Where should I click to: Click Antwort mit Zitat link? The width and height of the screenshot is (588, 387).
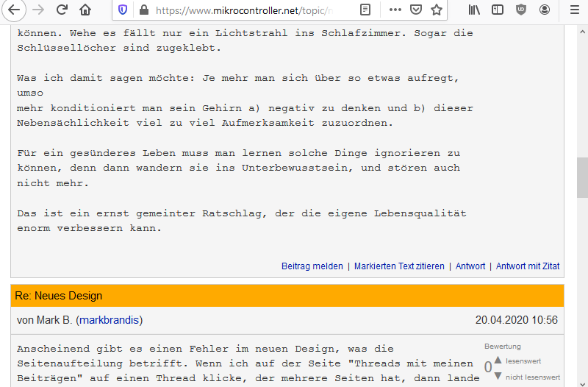point(528,266)
